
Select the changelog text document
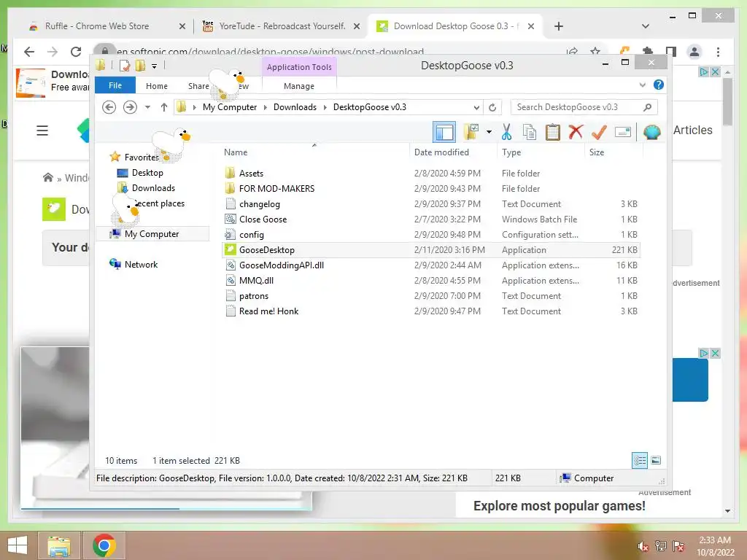(x=259, y=204)
